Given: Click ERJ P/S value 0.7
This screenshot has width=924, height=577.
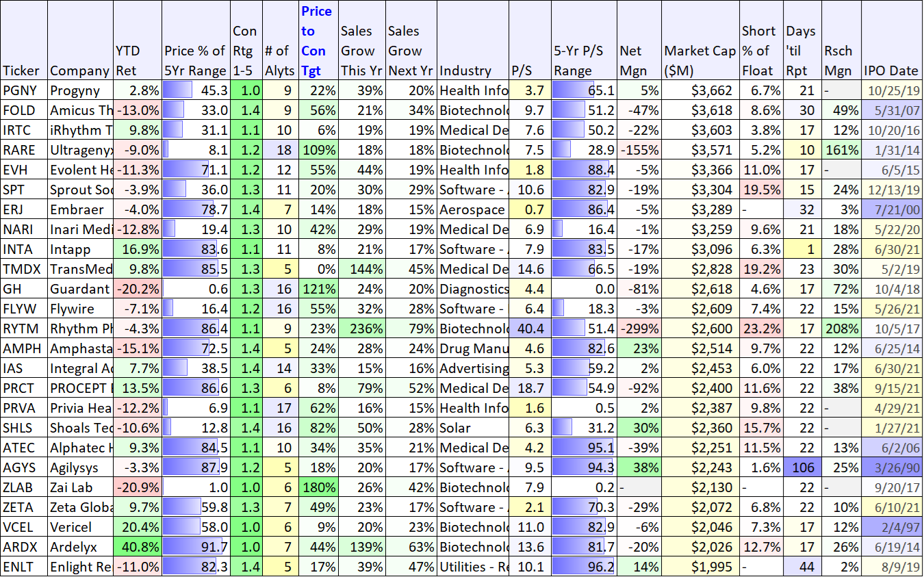Looking at the screenshot, I should (x=529, y=209).
